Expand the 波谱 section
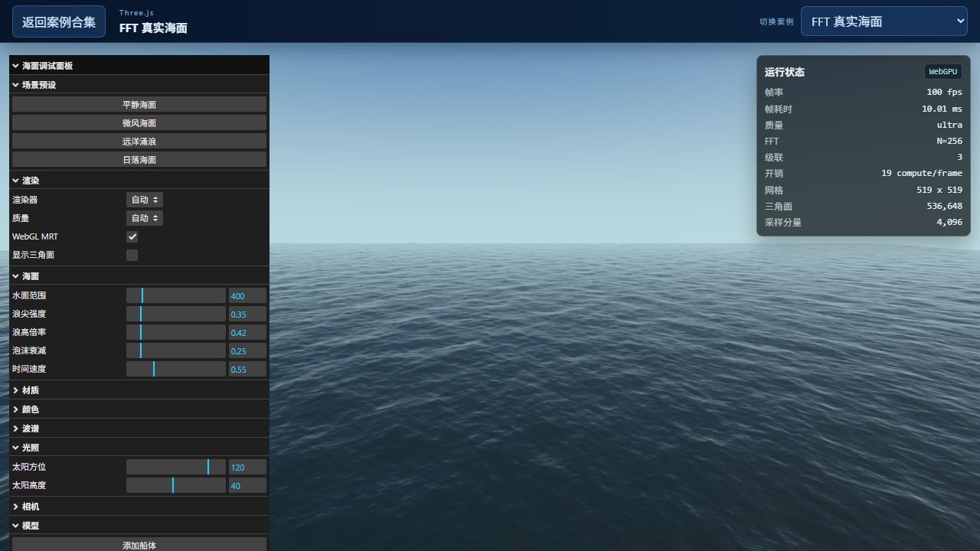Image resolution: width=980 pixels, height=551 pixels. (139, 429)
